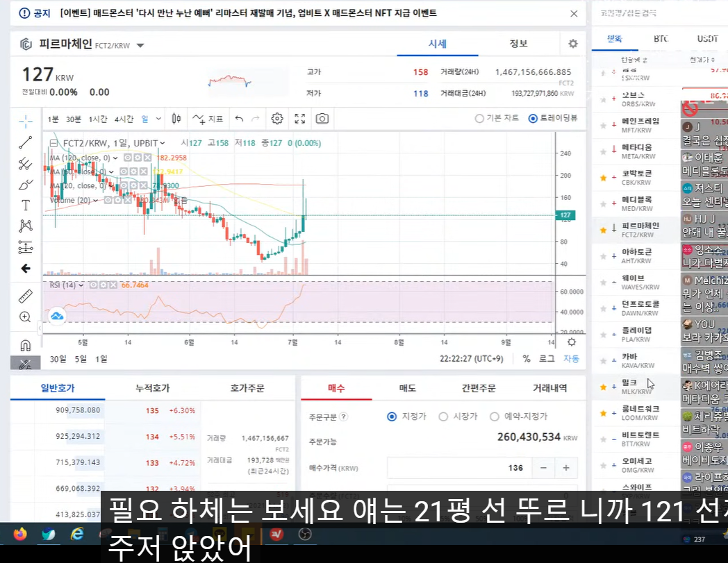Open the indicators (지표) menu
The image size is (728, 563).
point(208,119)
